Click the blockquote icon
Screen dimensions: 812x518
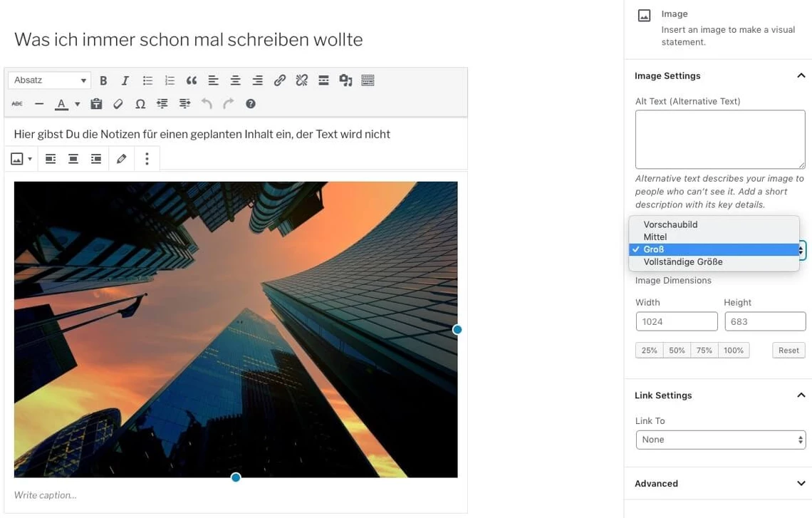[191, 81]
